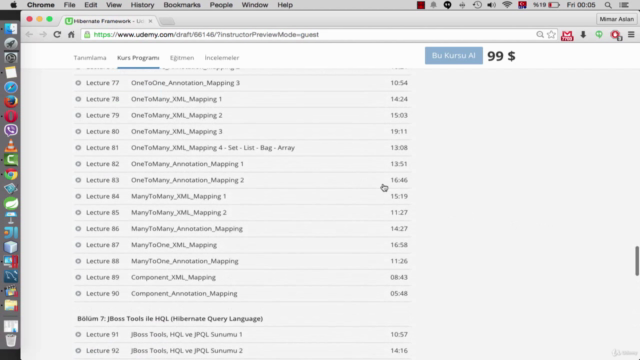The height and width of the screenshot is (360, 640).
Task: Click the Mimar Aslan profile button
Action: [616, 19]
